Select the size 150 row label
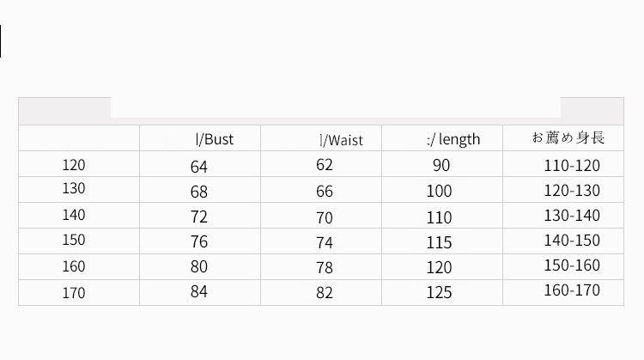 click(74, 240)
